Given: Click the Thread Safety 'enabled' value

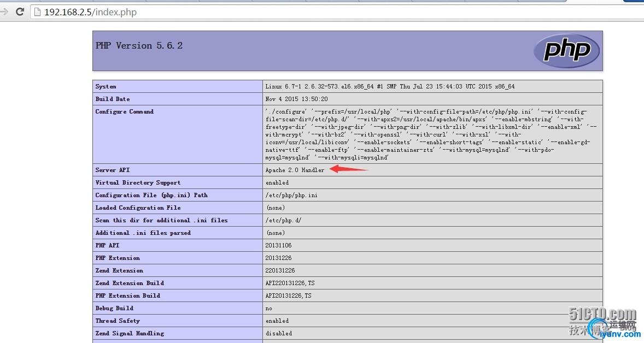Looking at the screenshot, I should [x=277, y=321].
